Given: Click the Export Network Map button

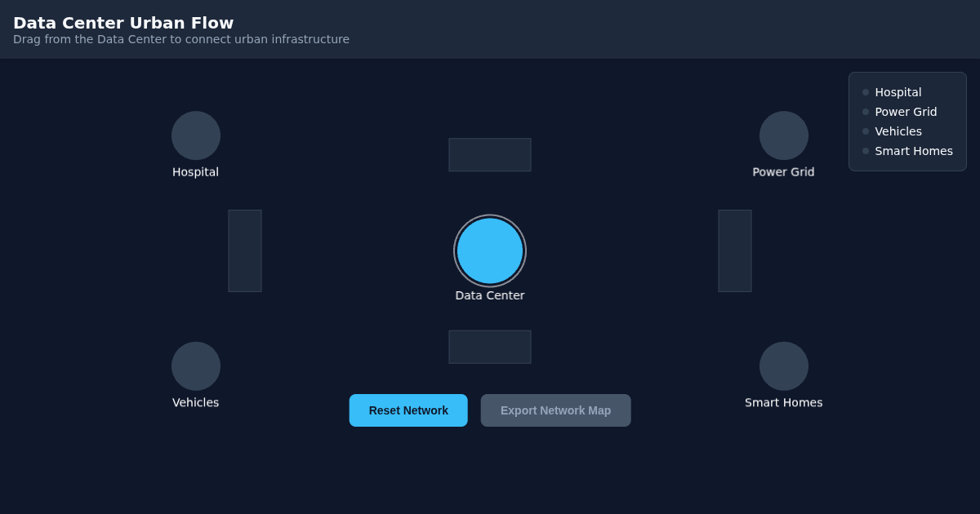Looking at the screenshot, I should [555, 410].
